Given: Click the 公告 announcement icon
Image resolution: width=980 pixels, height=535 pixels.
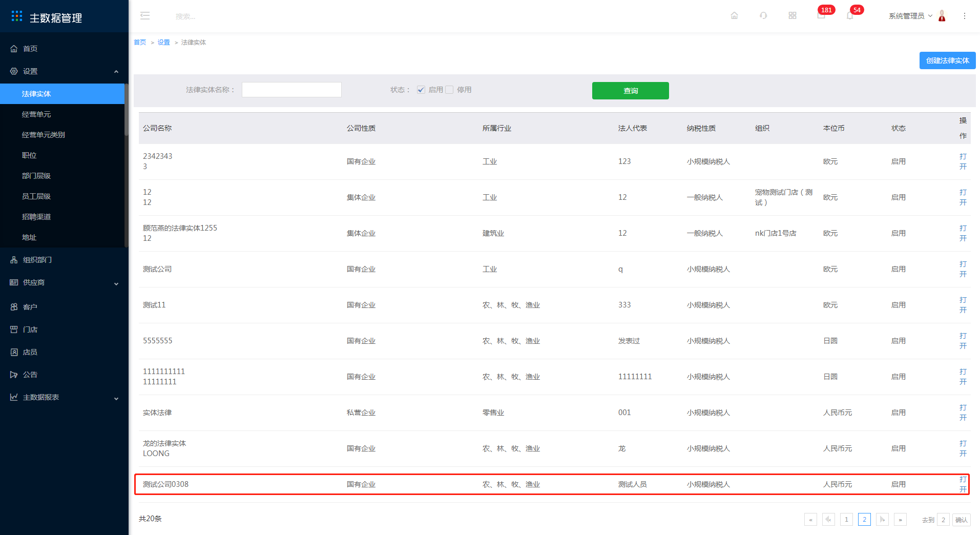Looking at the screenshot, I should [14, 375].
